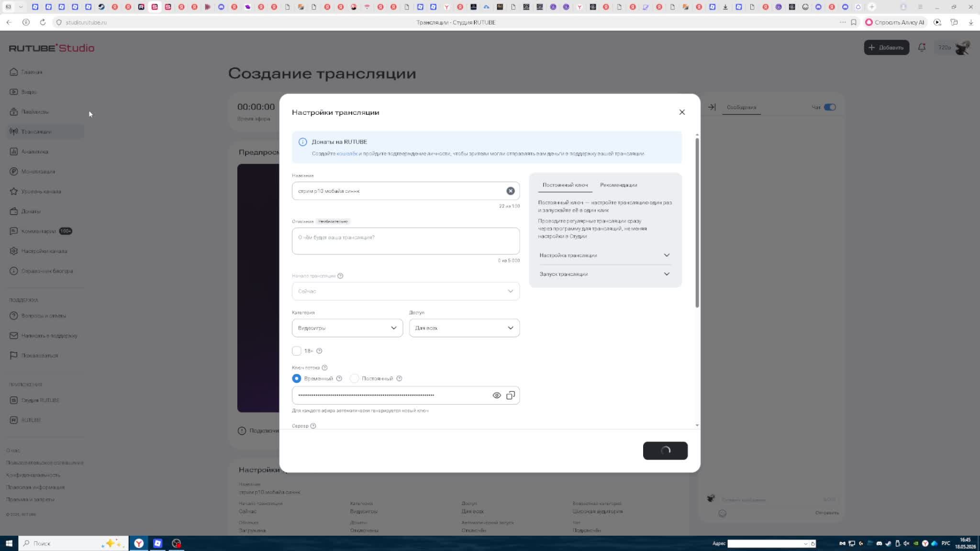
Task: Open Yandex Browser from taskbar
Action: tap(139, 543)
